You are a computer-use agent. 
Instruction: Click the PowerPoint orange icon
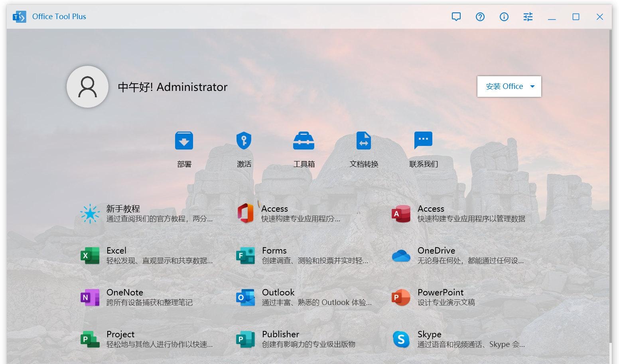(401, 297)
